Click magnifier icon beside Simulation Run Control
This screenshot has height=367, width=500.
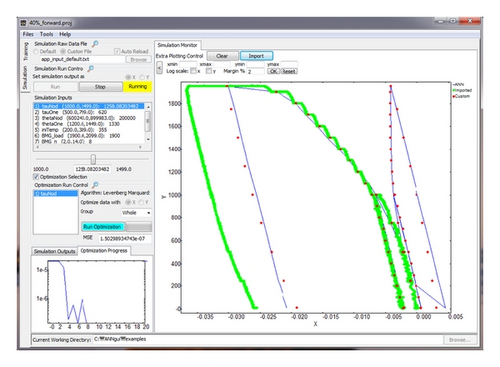pos(90,68)
